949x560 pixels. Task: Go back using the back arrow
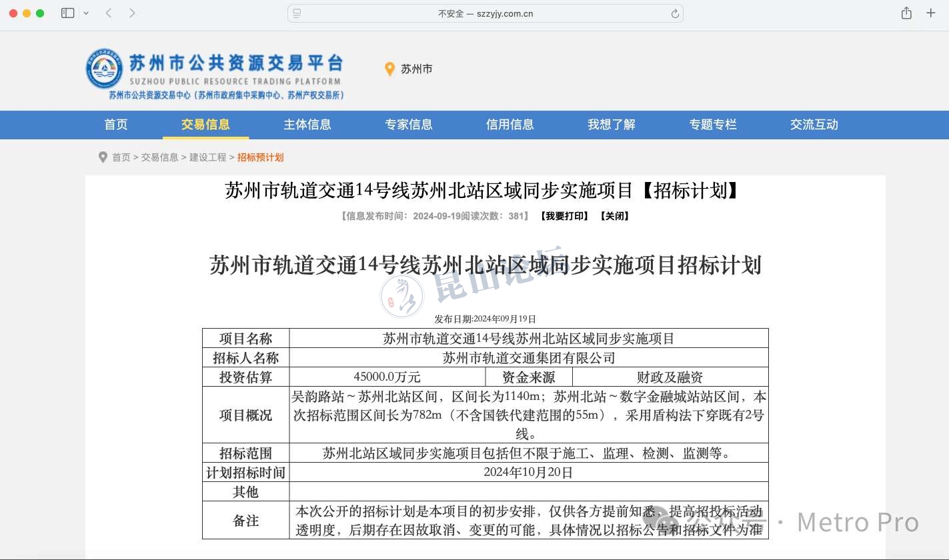click(109, 13)
